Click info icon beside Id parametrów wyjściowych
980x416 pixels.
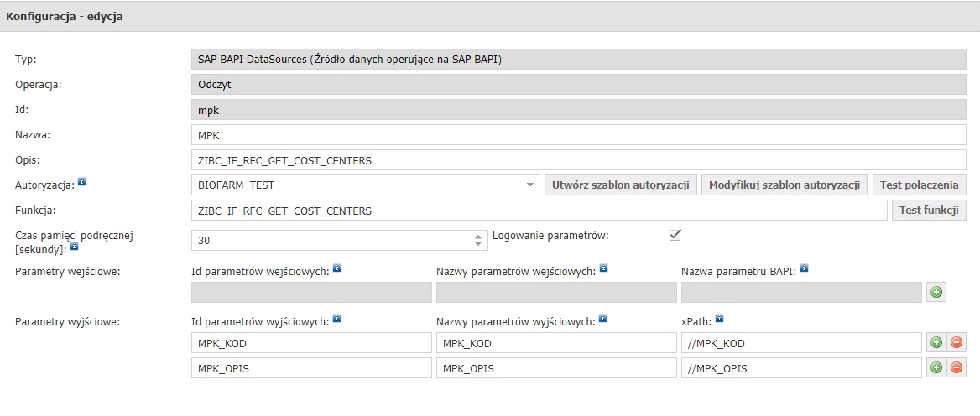tap(337, 319)
